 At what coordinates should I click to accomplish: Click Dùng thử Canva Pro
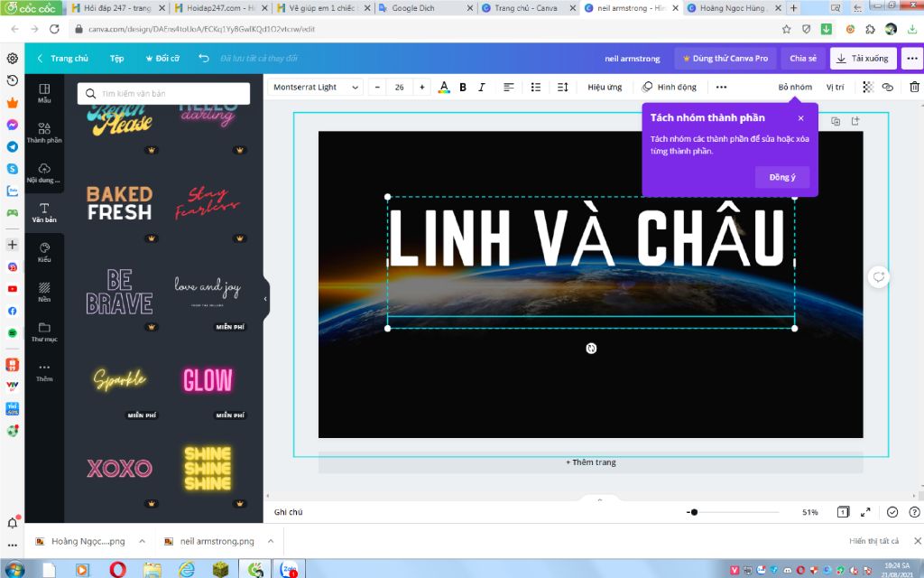[725, 59]
